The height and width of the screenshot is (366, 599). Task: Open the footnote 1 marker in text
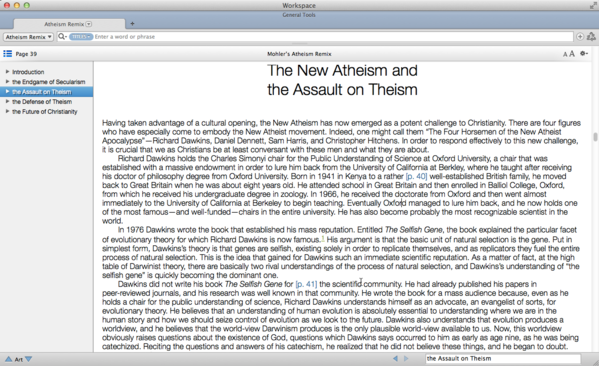pyautogui.click(x=323, y=239)
